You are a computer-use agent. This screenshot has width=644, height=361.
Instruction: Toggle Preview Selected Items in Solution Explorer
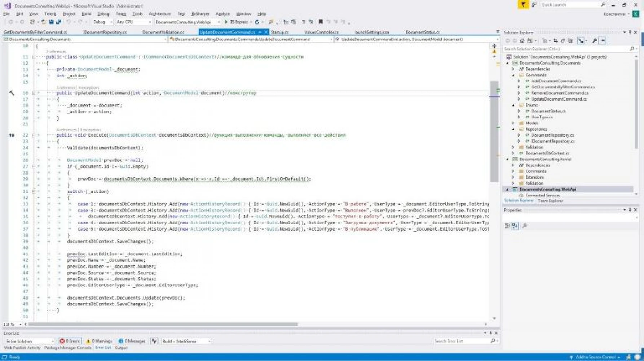point(603,41)
